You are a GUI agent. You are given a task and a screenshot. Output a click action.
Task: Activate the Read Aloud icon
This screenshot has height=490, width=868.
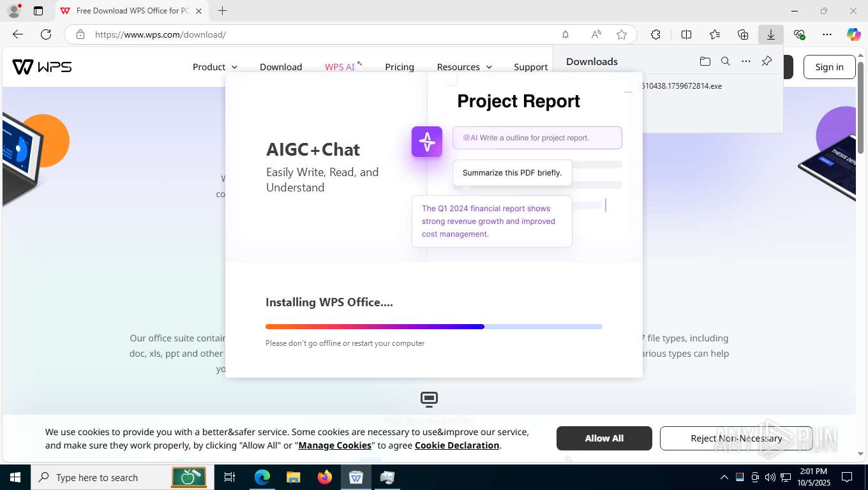click(x=596, y=34)
